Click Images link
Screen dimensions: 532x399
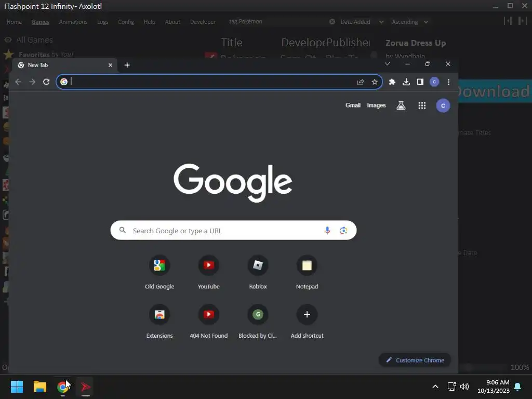pos(376,105)
